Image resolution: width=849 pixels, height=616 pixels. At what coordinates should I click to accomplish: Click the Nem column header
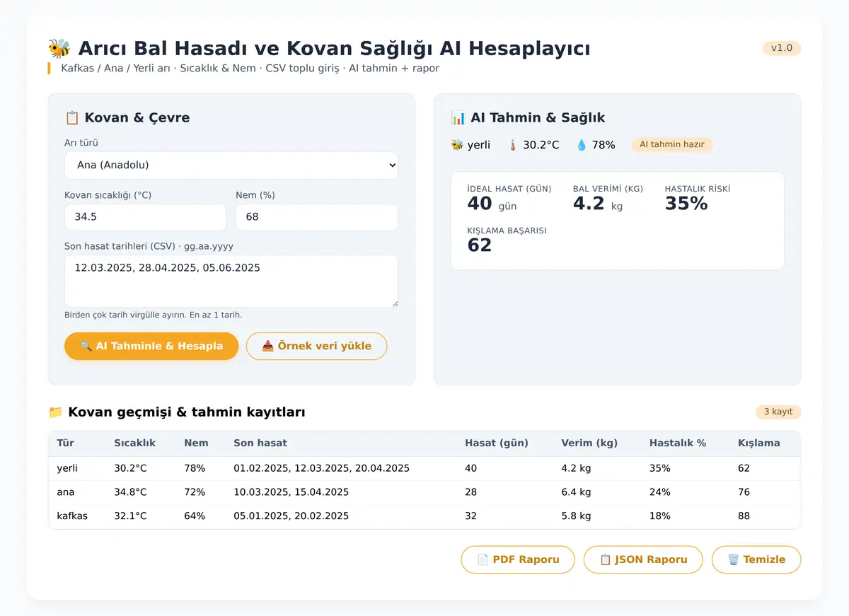coord(196,443)
